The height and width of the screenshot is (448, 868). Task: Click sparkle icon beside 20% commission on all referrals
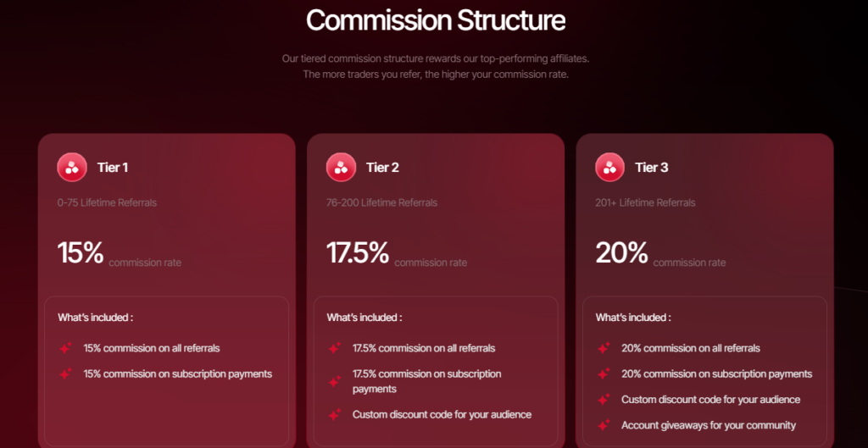pyautogui.click(x=604, y=348)
